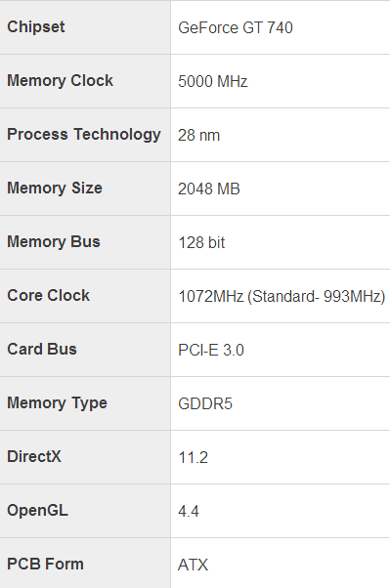390x588 pixels.
Task: Select the GeForce GT 740 value
Action: tap(236, 27)
